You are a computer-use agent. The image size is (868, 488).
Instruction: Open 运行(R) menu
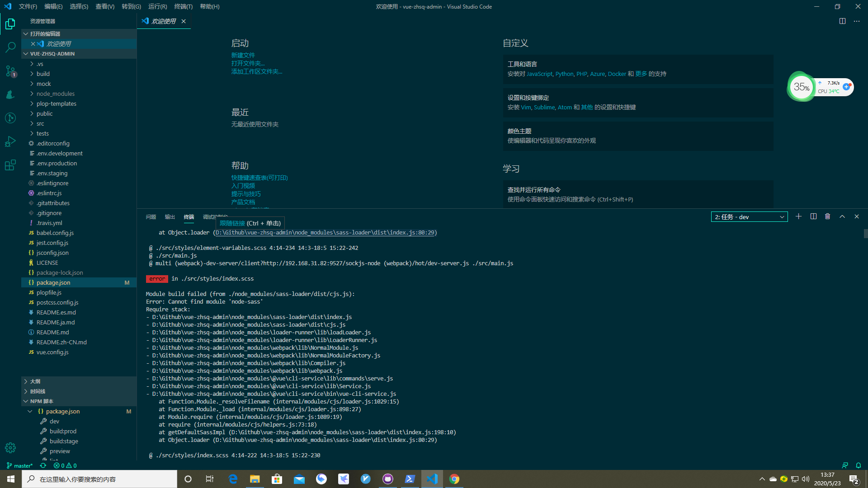(x=157, y=6)
